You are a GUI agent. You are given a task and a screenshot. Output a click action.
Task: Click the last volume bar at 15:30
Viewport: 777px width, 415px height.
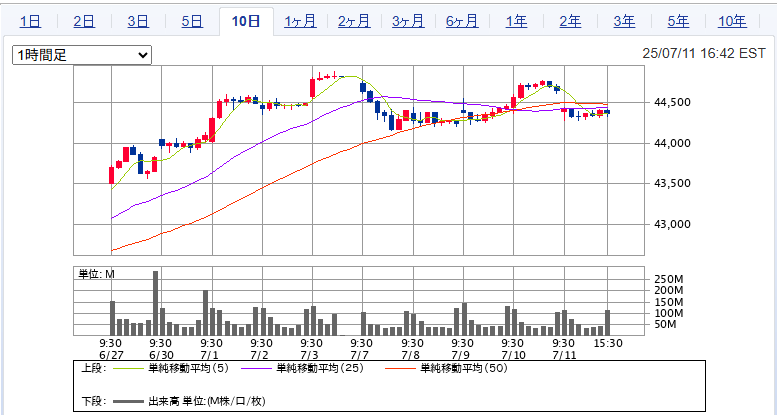pos(608,323)
